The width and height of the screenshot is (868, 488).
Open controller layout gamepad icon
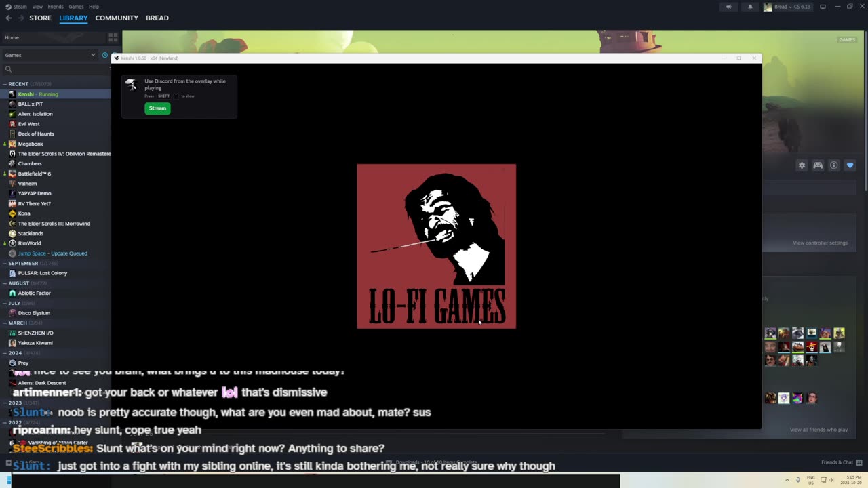tap(818, 165)
